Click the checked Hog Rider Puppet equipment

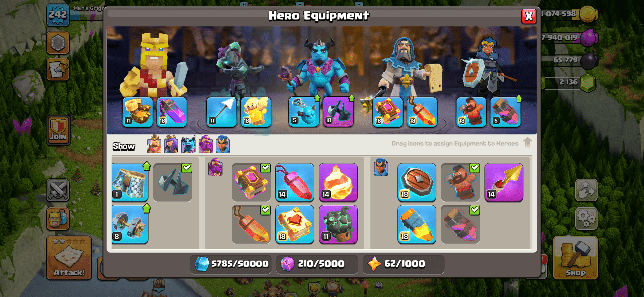[461, 182]
